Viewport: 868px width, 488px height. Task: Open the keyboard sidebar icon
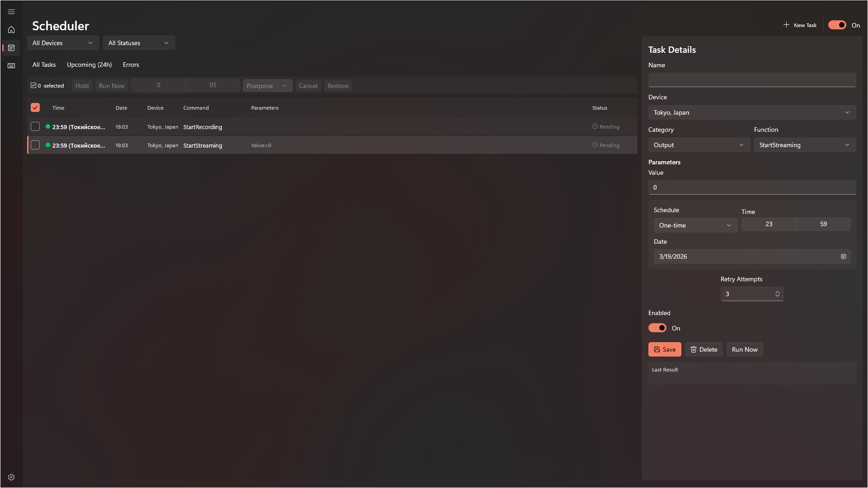(11, 66)
